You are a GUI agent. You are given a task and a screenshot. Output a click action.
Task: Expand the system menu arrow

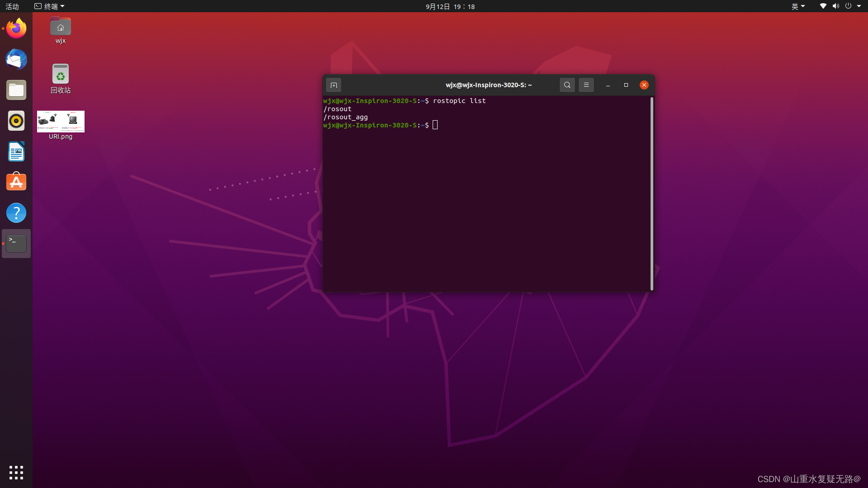(x=859, y=6)
